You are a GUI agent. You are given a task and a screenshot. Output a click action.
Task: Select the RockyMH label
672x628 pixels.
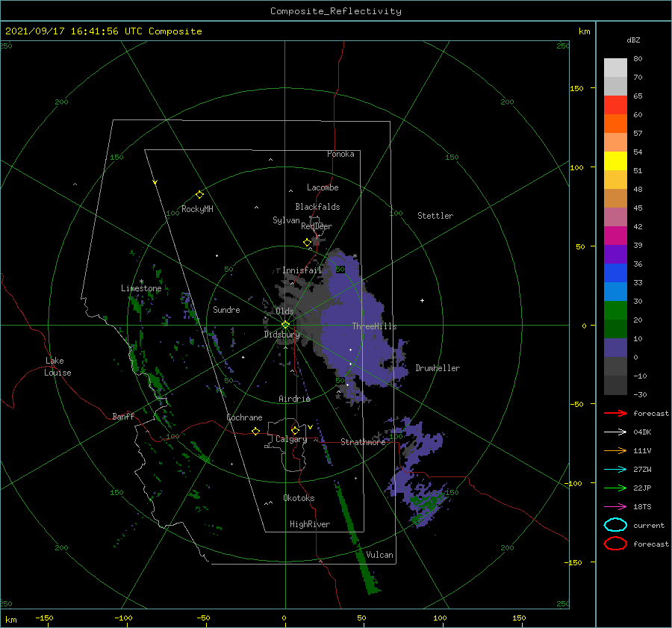coord(197,209)
